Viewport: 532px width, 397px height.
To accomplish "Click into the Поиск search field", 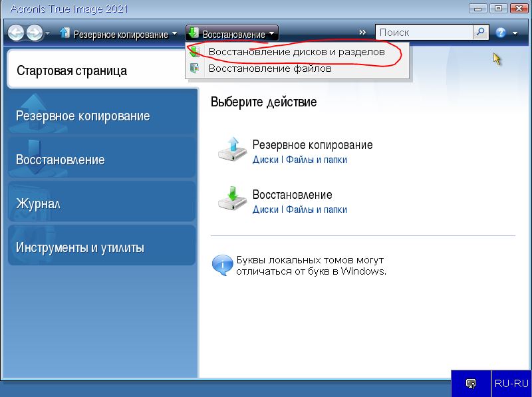I will click(424, 32).
